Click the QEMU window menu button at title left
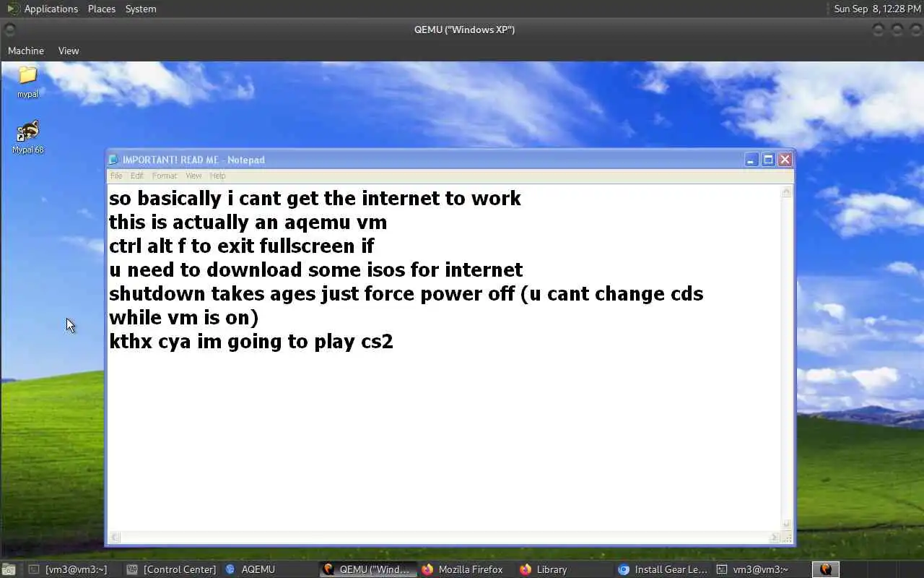Viewport: 924px width, 578px height. pos(9,30)
